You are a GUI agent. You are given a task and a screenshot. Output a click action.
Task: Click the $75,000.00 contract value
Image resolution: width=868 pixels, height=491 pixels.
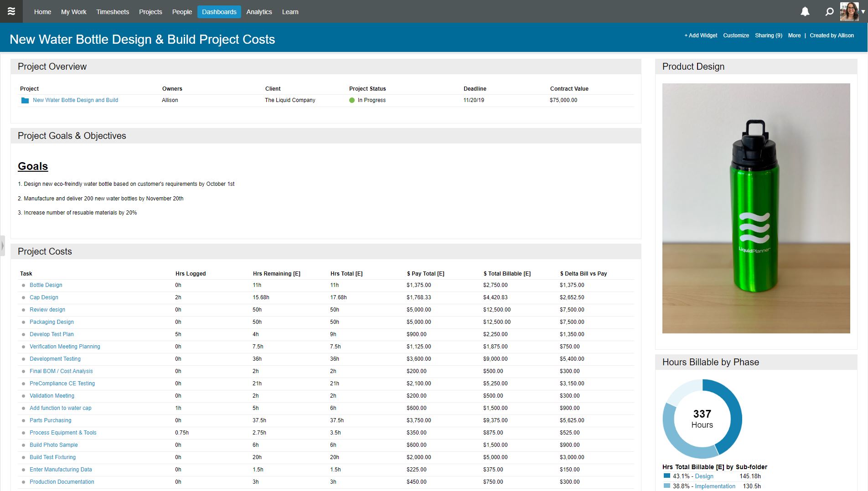563,100
